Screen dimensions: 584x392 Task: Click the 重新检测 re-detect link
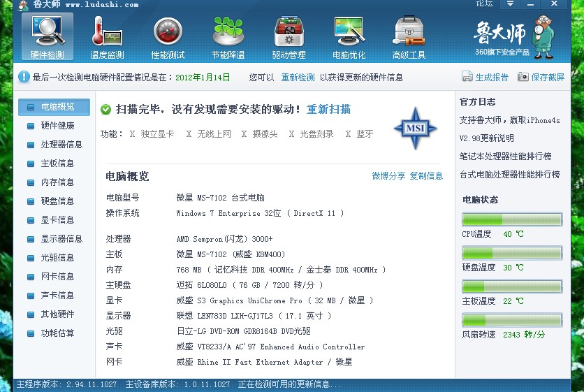coord(298,77)
